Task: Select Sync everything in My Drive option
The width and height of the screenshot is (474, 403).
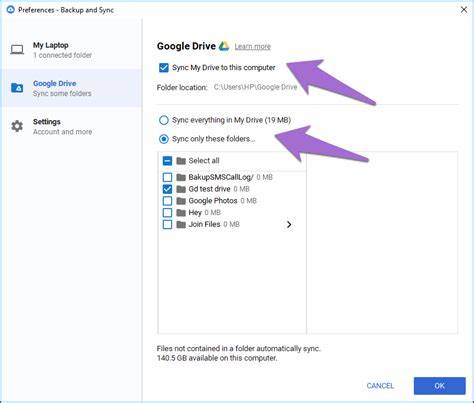Action: click(164, 120)
